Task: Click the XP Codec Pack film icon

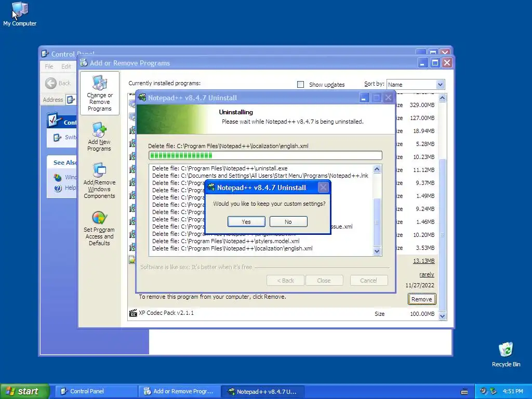Action: (133, 313)
